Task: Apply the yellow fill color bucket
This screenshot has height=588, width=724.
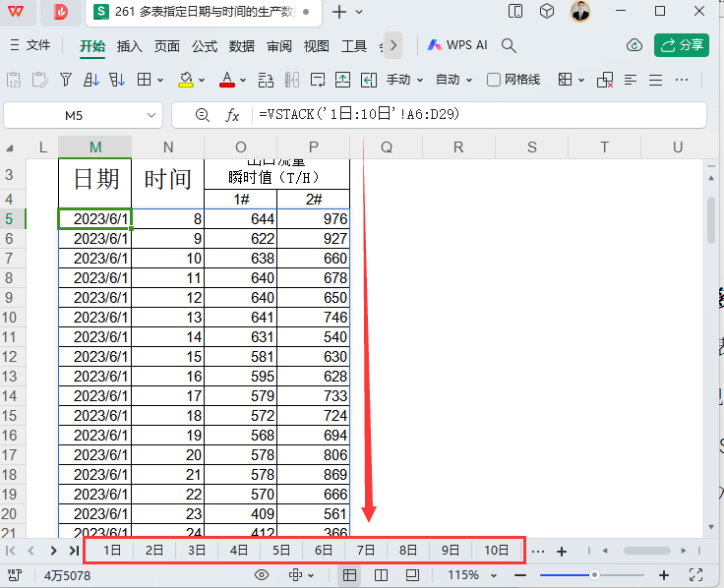Action: 186,80
